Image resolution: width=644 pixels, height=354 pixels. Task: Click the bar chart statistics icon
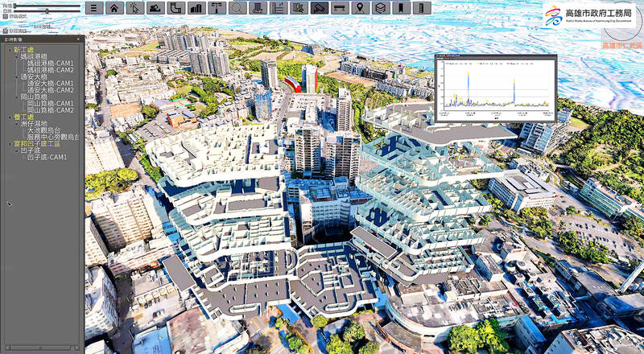[196, 8]
